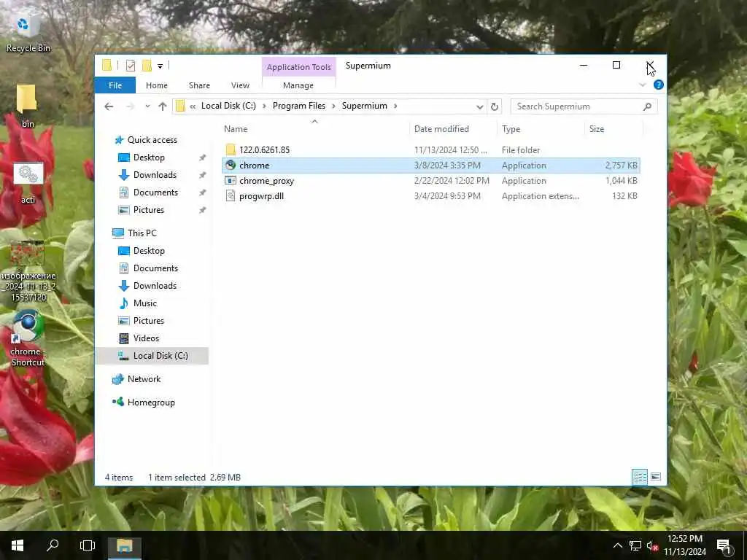747x560 pixels.
Task: Select Quick access in navigation pane
Action: tap(152, 140)
